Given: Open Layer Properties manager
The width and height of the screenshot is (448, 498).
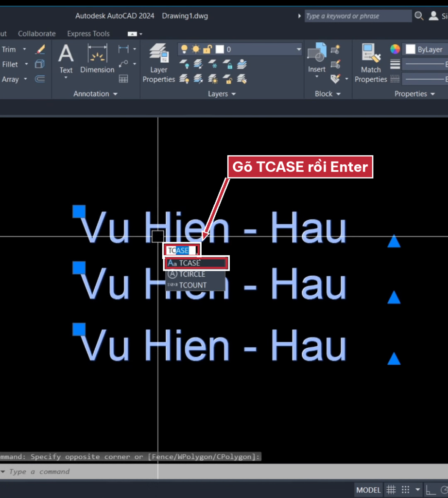Looking at the screenshot, I should [158, 63].
